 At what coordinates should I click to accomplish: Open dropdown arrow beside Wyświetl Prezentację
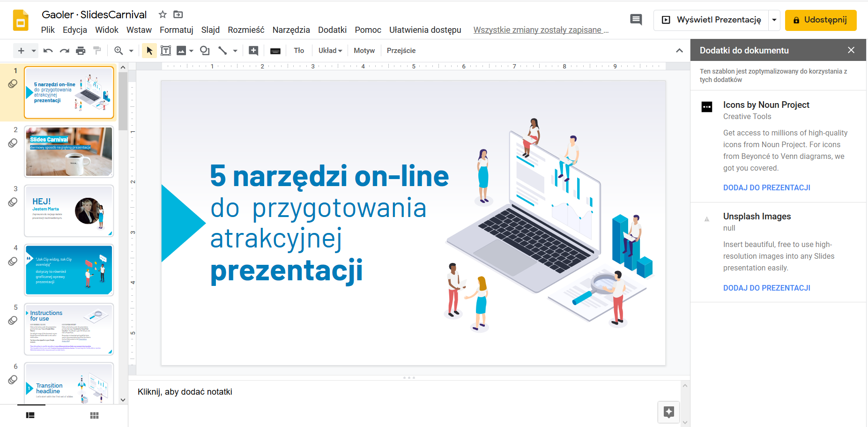774,20
